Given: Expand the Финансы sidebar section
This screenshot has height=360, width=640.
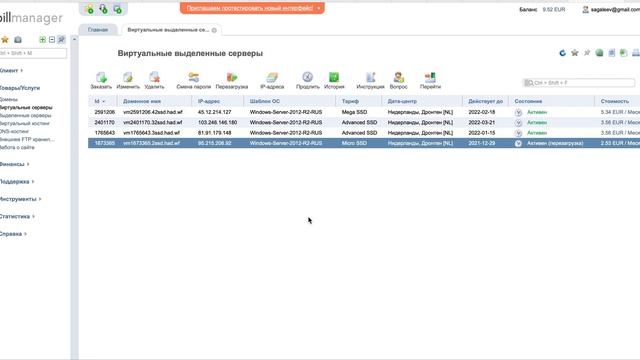Looking at the screenshot, I should [14, 164].
